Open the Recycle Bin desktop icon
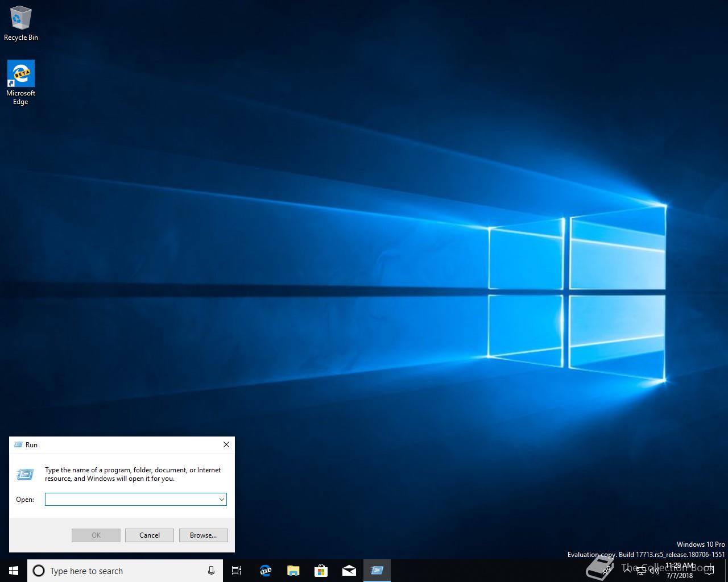The image size is (728, 582). (21, 23)
